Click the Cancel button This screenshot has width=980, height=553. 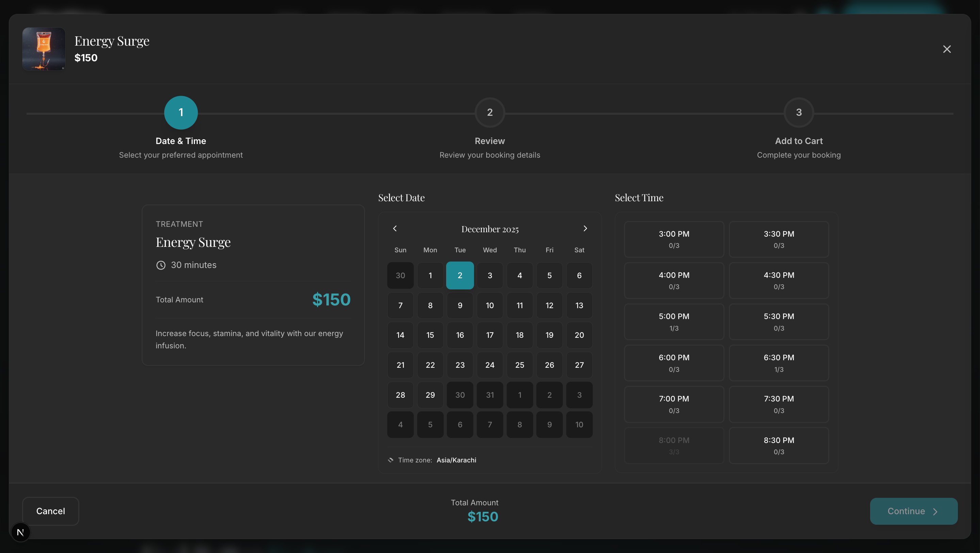[x=51, y=511]
